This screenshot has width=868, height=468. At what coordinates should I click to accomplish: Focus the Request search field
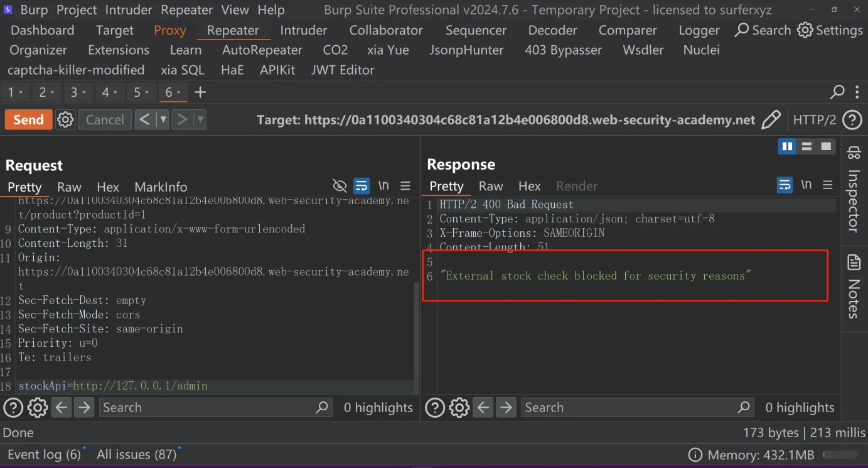[x=215, y=408]
